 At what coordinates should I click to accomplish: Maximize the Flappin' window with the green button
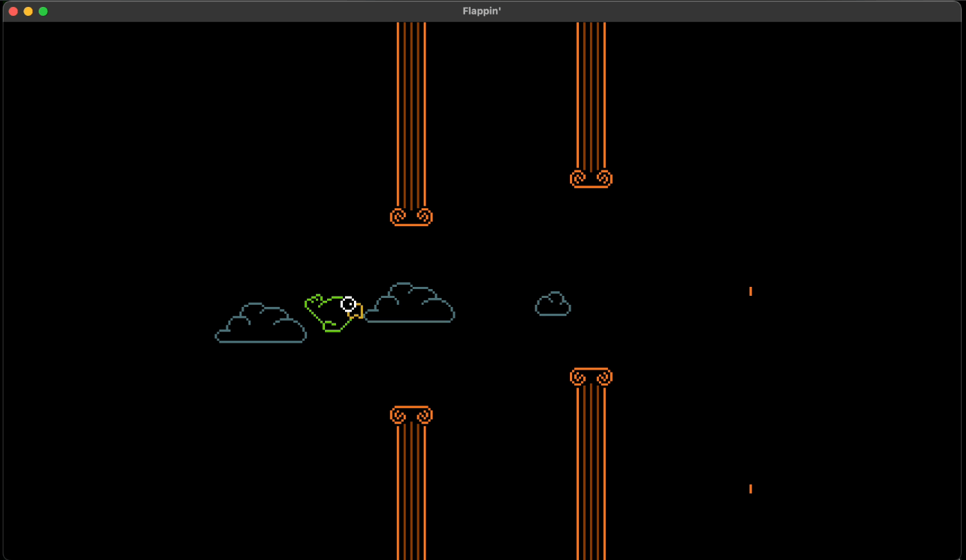[x=43, y=11]
